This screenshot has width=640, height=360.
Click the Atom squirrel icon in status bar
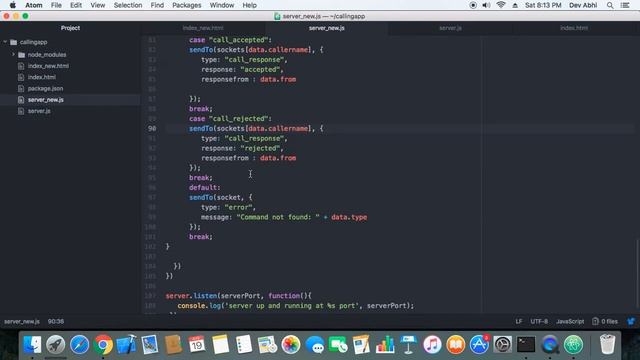coord(631,321)
